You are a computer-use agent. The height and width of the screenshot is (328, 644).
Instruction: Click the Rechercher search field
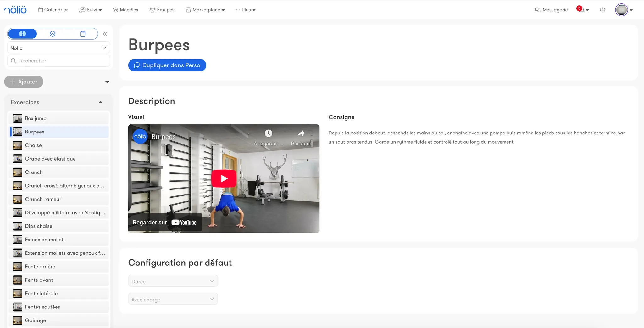(58, 61)
